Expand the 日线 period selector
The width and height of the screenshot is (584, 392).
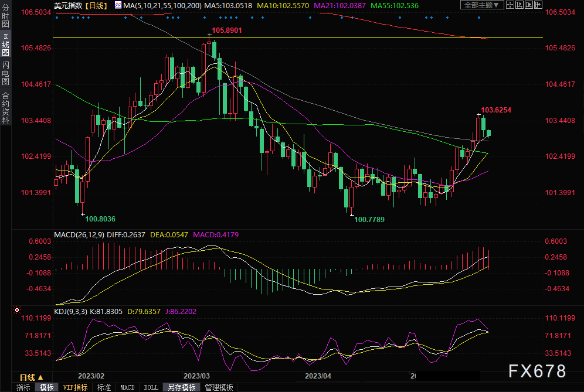[x=32, y=377]
